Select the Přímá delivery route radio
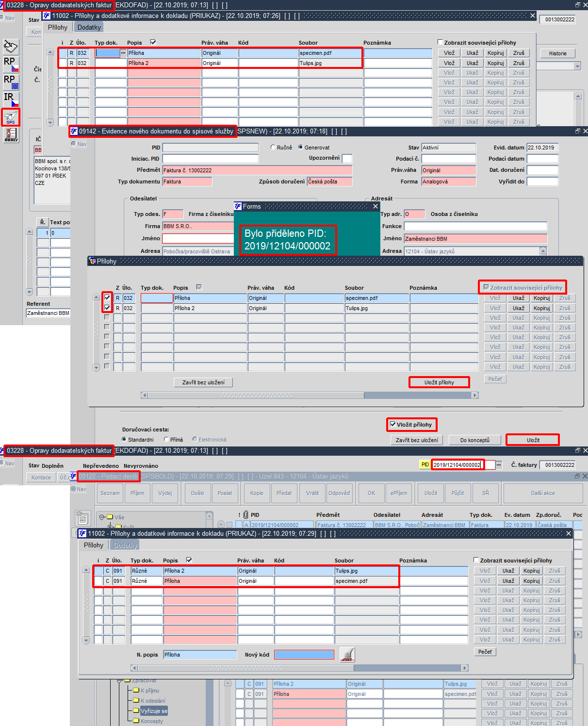This screenshot has width=588, height=726. coord(166,439)
